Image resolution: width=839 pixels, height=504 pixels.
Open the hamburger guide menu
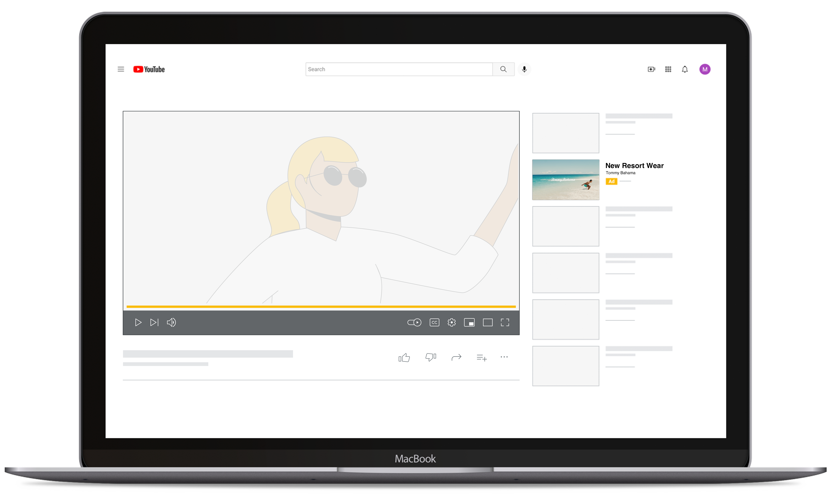[x=121, y=69]
